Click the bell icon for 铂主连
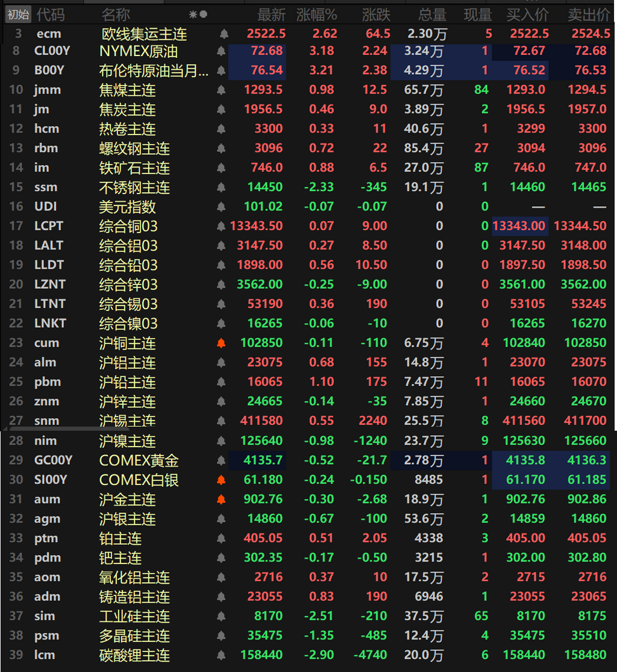This screenshot has width=617, height=672. pyautogui.click(x=221, y=538)
